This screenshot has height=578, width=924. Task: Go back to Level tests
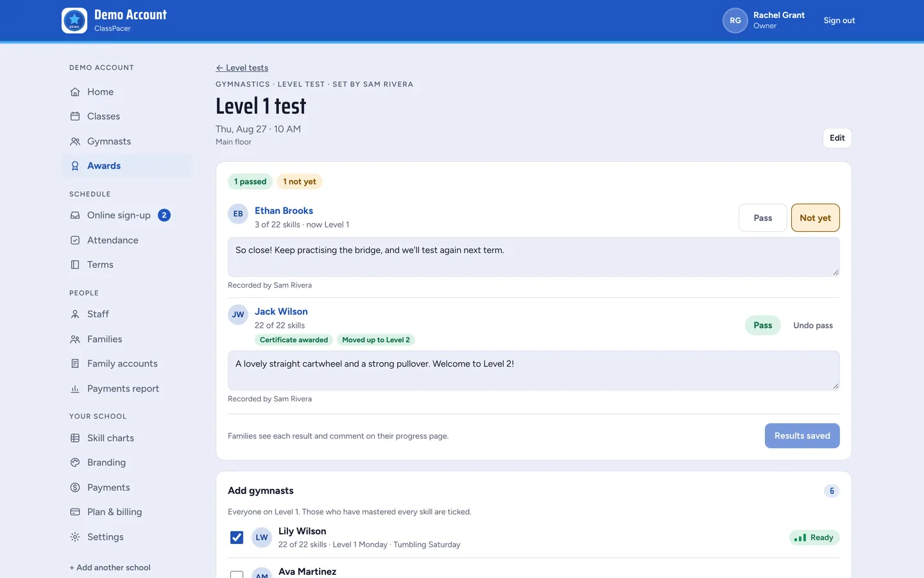coord(242,68)
